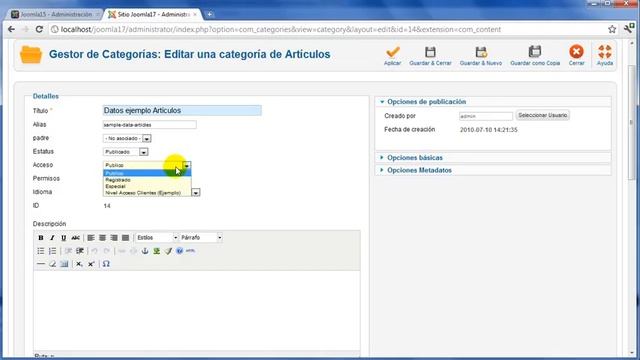Click the Alias input field
Screen dimensions: 640x360
149,124
